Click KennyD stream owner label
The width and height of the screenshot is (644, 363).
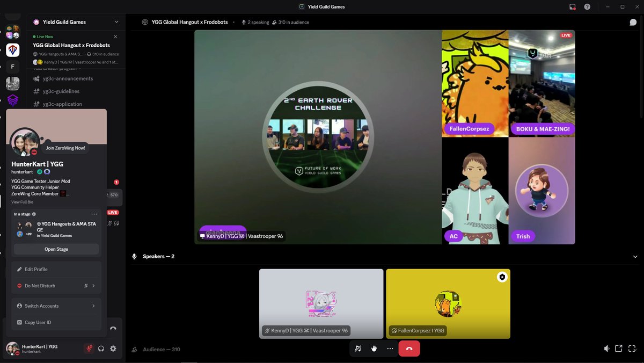(241, 236)
